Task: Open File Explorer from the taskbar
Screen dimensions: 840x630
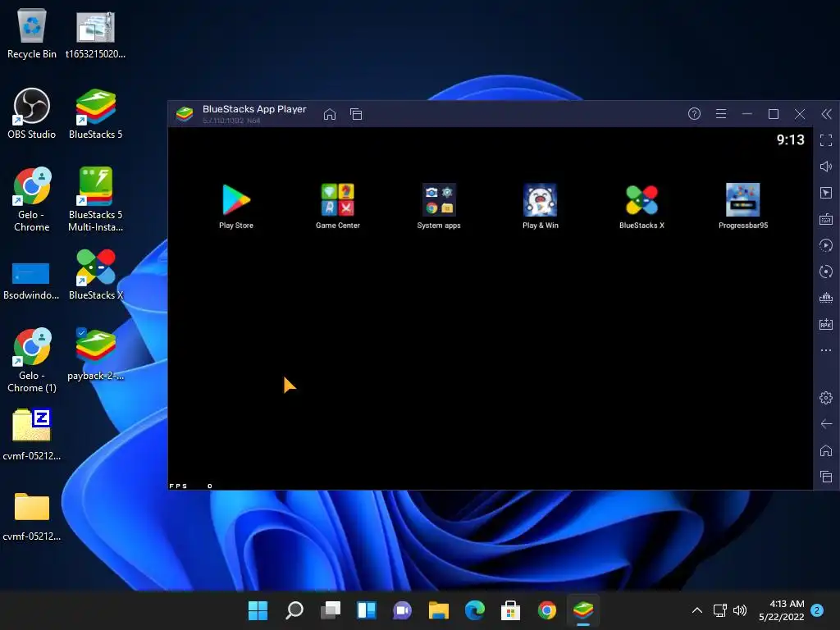Action: coord(439,610)
